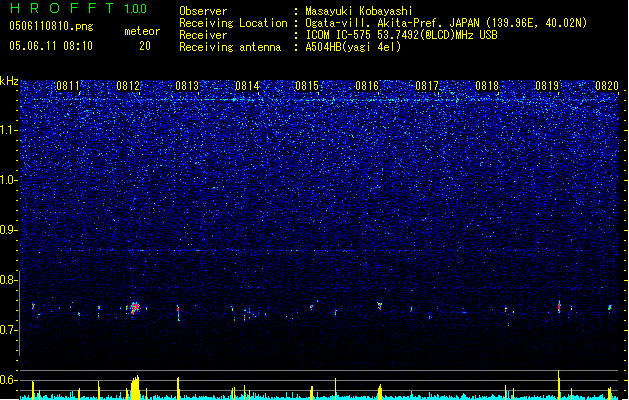Click the 0820 time marker
629x400 pixels.
coord(607,85)
